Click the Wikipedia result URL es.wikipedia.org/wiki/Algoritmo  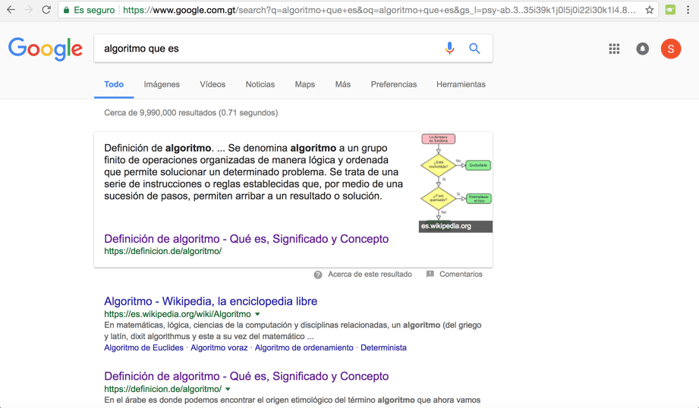(177, 314)
